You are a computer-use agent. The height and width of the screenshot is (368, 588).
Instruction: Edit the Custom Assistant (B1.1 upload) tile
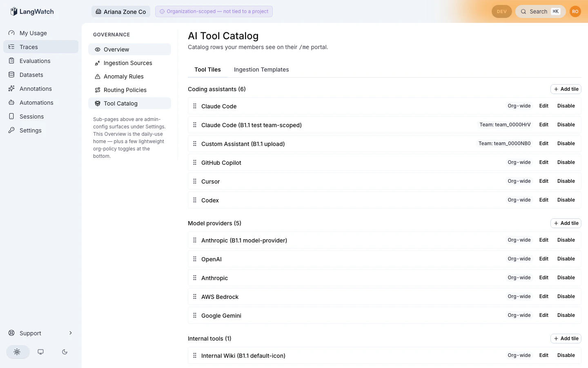(x=543, y=144)
